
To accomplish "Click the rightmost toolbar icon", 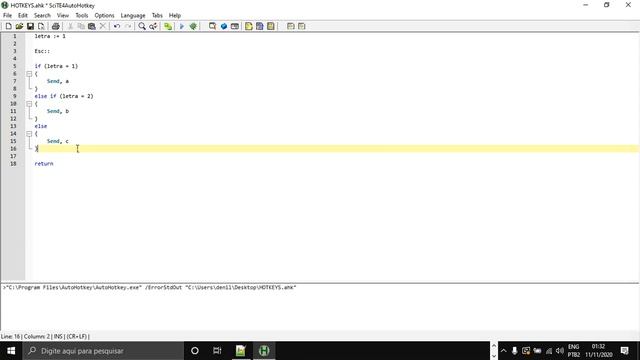I will click(x=302, y=26).
